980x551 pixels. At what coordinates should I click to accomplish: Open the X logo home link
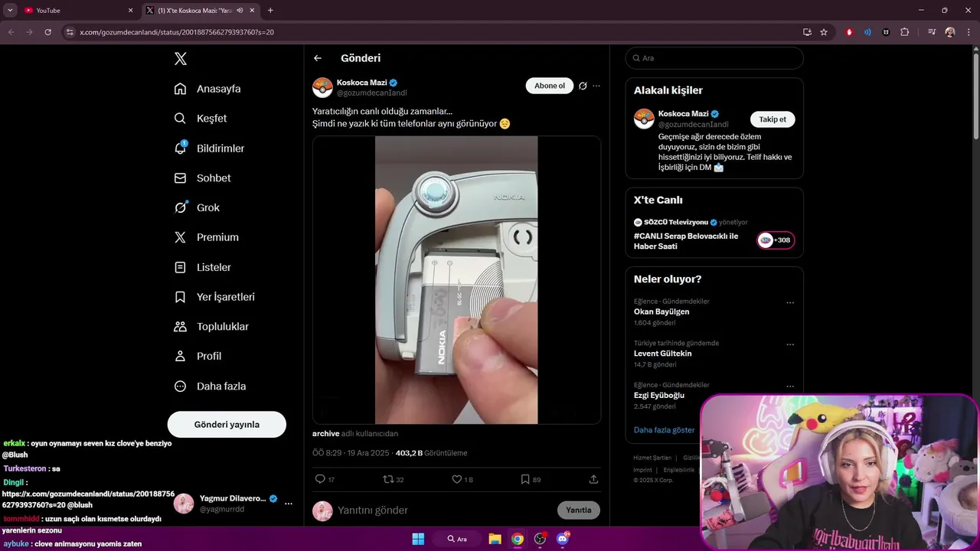[180, 59]
